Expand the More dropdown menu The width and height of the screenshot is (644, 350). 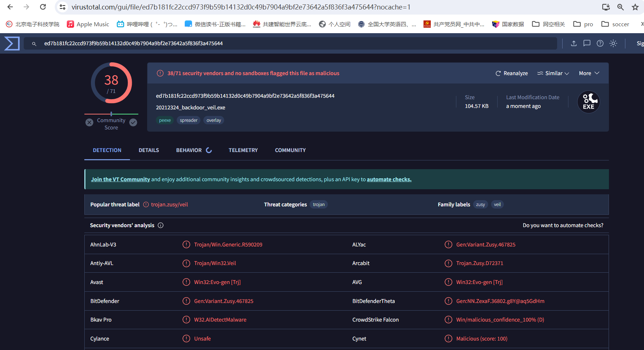tap(589, 73)
